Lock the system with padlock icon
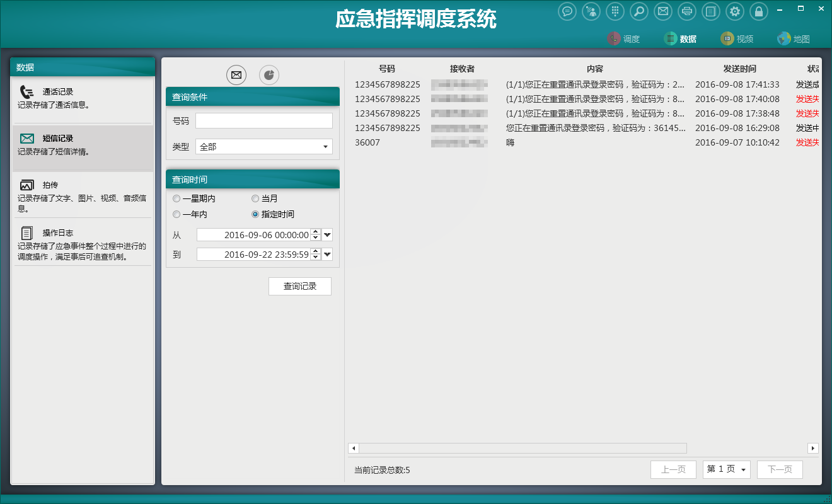This screenshot has width=832, height=504. [759, 11]
